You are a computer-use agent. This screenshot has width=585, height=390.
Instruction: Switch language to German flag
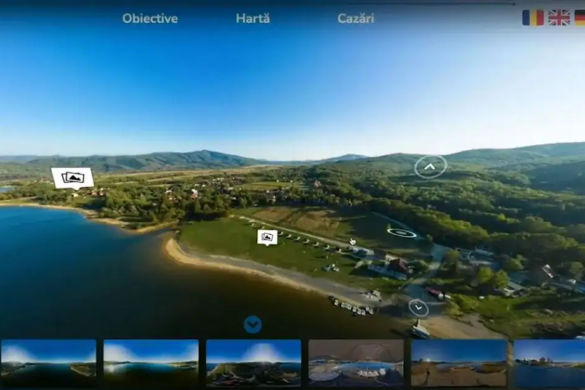[x=580, y=18]
